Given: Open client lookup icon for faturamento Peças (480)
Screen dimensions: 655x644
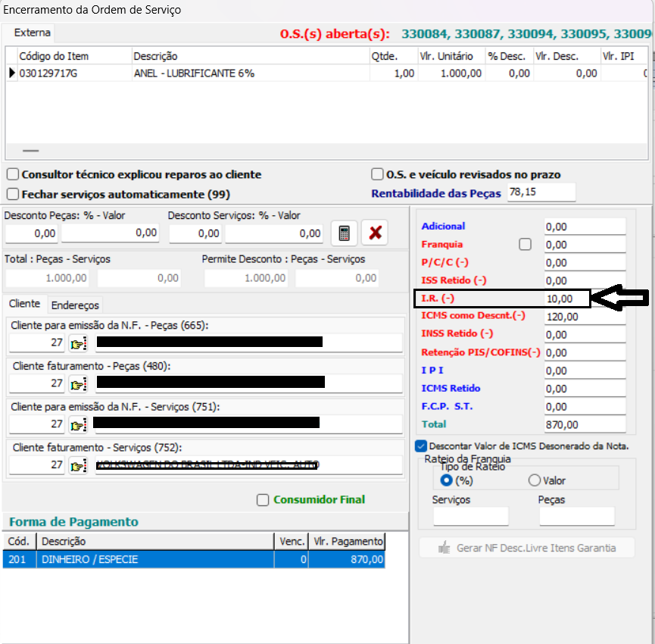Looking at the screenshot, I should pos(78,384).
